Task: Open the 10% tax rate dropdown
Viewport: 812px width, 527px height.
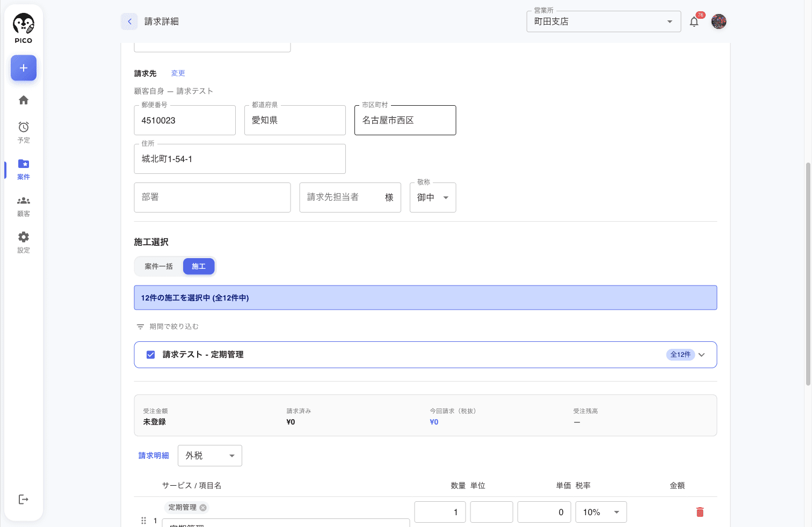Action: tap(601, 512)
